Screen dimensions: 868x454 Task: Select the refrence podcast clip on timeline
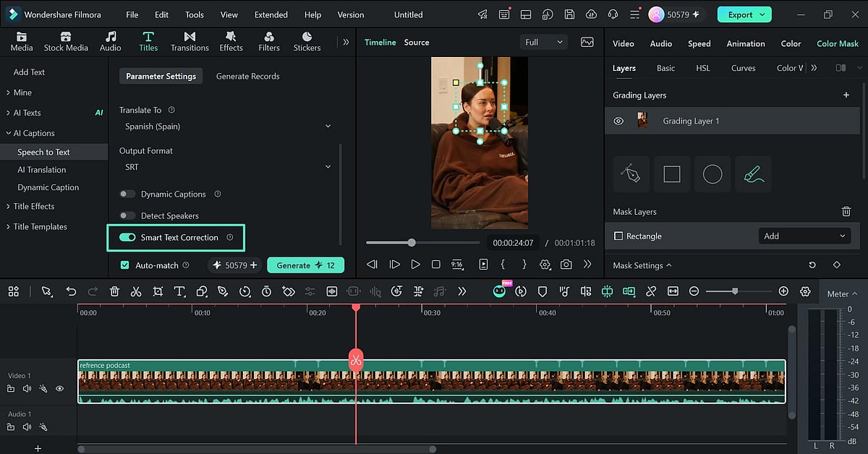[432, 381]
